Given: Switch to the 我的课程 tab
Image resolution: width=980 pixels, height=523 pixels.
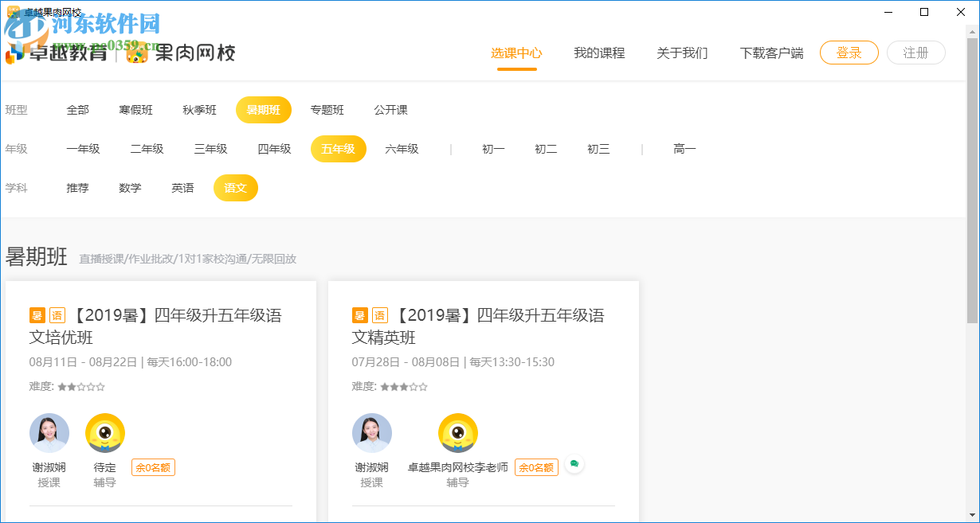Looking at the screenshot, I should 599,53.
